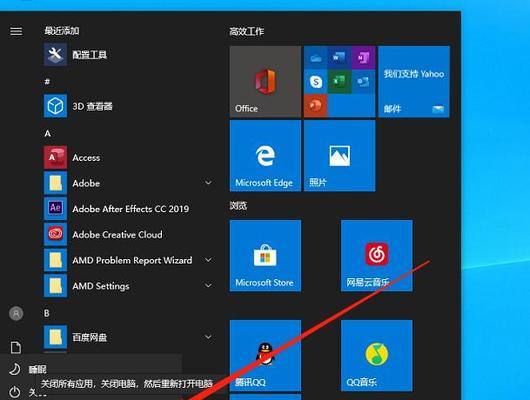Toggle the hamburger menu at top left
Viewport: 530px width, 400px height.
click(x=16, y=31)
